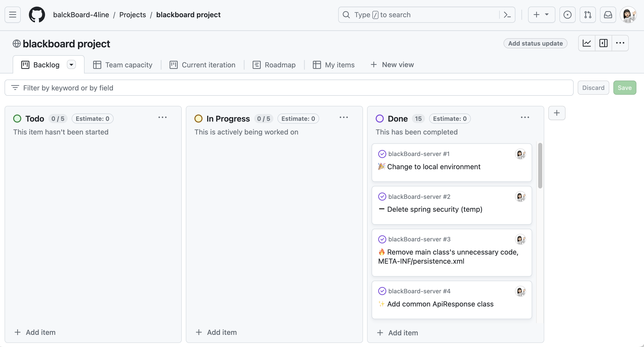
Task: Open the command palette icon
Action: pos(507,15)
